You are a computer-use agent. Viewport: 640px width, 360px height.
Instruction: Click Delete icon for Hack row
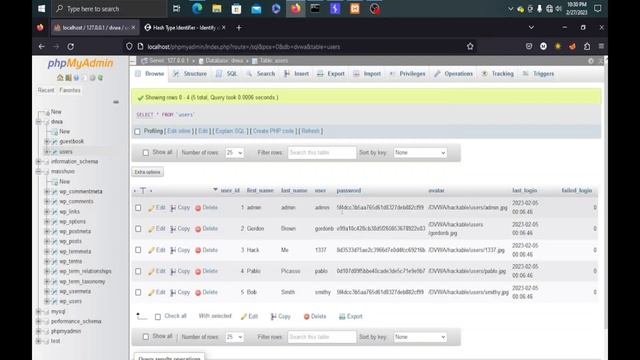(198, 250)
